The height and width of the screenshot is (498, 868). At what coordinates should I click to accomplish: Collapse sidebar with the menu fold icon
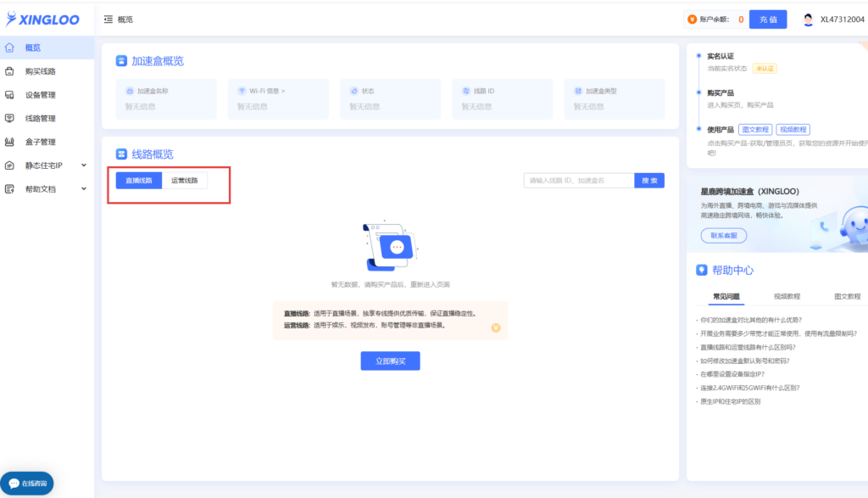pyautogui.click(x=108, y=20)
